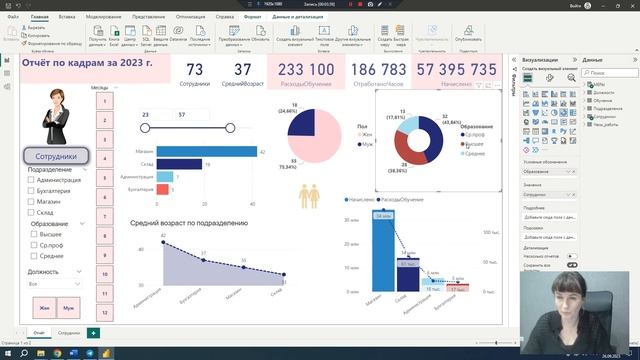
Task: Check the Бухгалтерия checkbox
Action: 31,191
